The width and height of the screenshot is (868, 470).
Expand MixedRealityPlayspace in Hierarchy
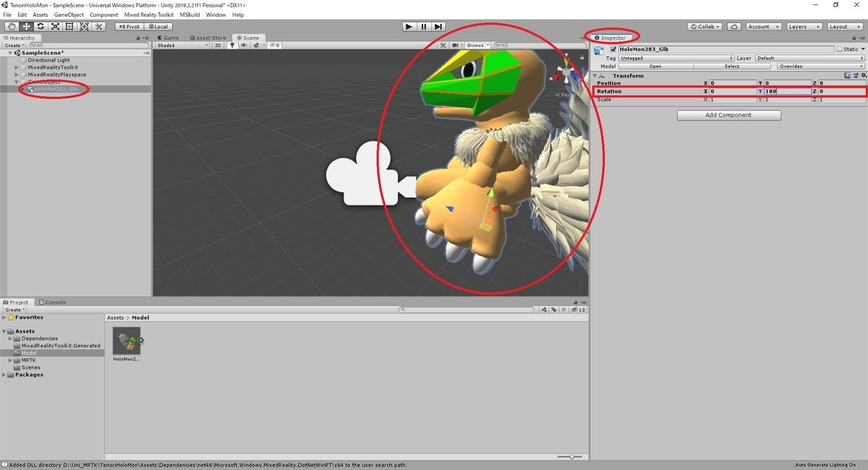17,74
